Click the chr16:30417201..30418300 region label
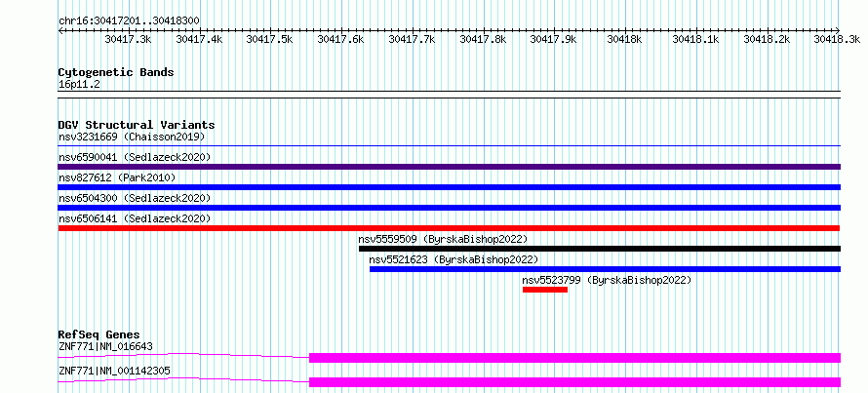Screen dimensions: 868x393 pos(129,21)
